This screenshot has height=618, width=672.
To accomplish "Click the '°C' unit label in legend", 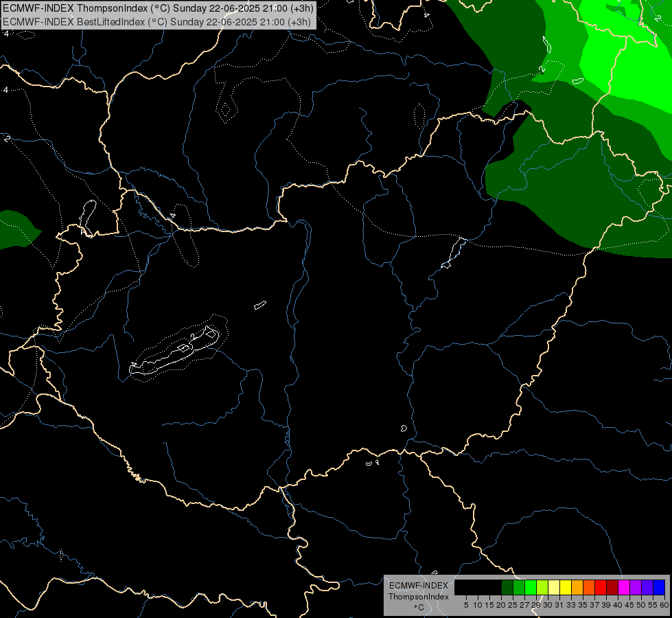I will click(419, 608).
